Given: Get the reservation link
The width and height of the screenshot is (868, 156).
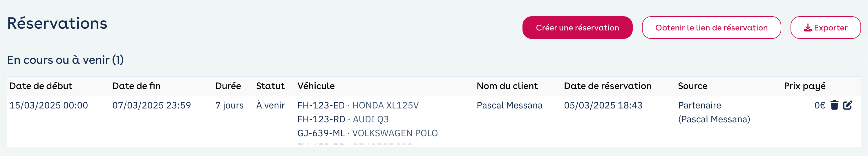Looking at the screenshot, I should click(x=711, y=28).
